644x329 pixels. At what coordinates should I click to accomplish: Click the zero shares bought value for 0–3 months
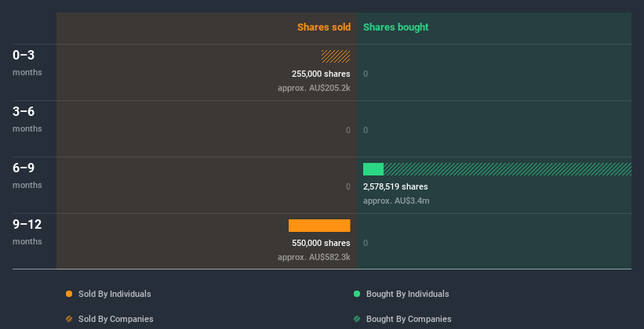366,74
